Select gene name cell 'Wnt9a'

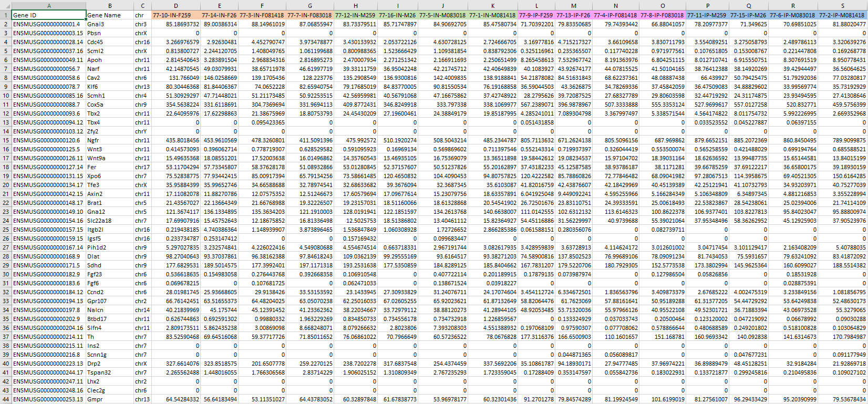coord(110,158)
